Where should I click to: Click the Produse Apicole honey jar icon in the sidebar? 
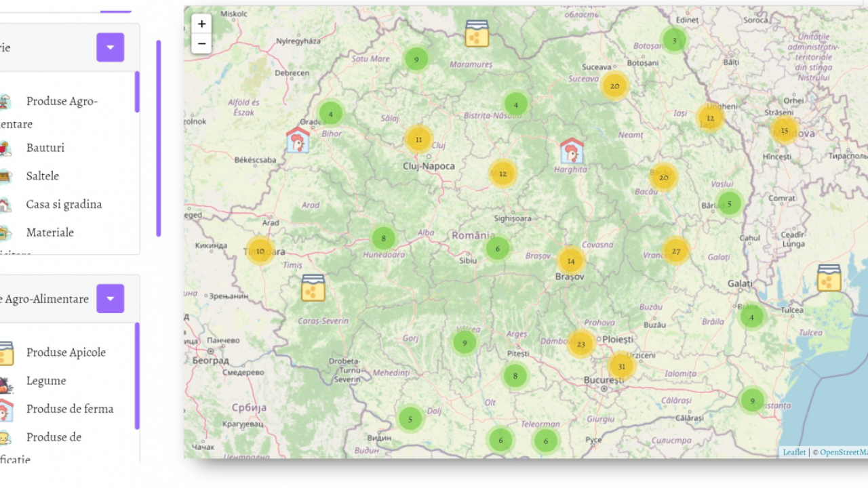coord(5,353)
